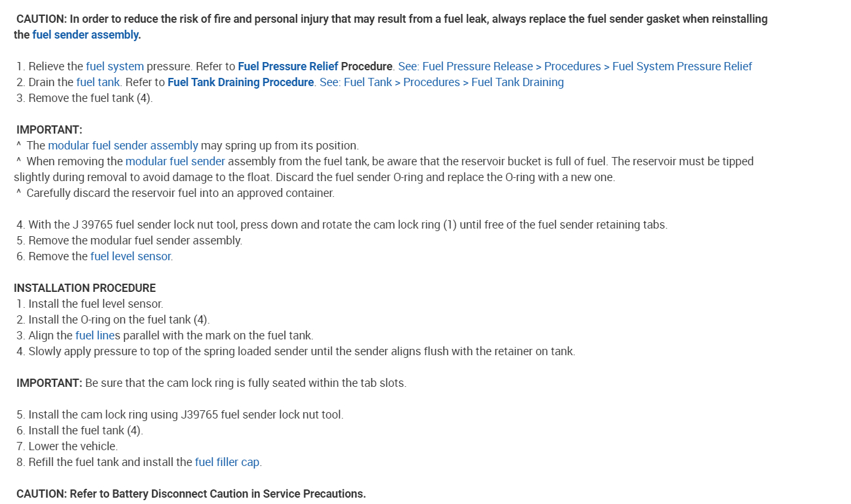
Task: Click the fire risk CAUTION paragraph at top
Action: click(x=390, y=20)
